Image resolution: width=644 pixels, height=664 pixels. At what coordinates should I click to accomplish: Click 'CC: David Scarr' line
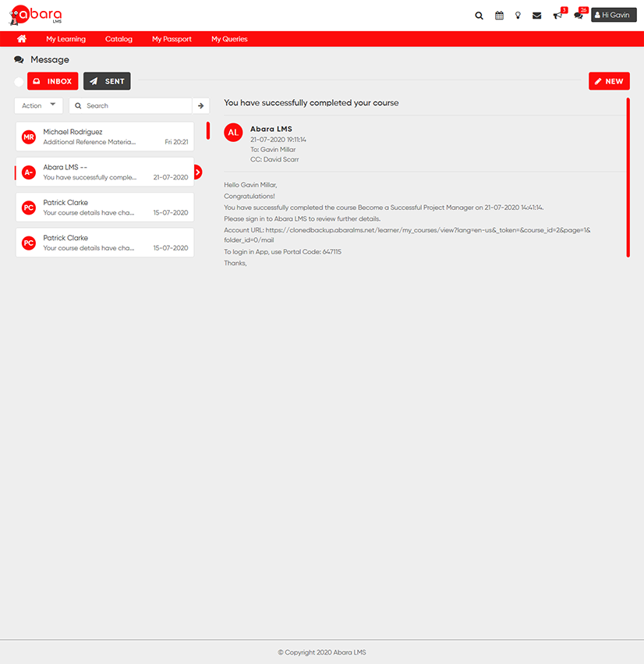coord(274,160)
